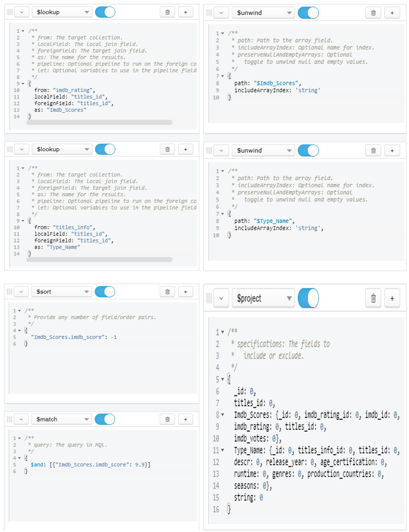Open the operator dropdown of the $Imdb_Scores $unwind
Image resolution: width=409 pixels, height=532 pixels.
point(263,13)
